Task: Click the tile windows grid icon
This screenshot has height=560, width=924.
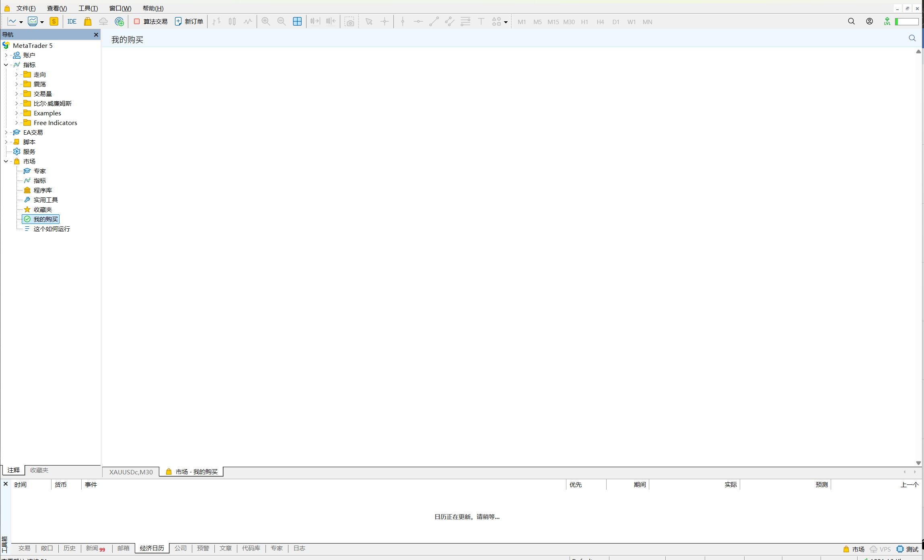Action: click(x=297, y=22)
